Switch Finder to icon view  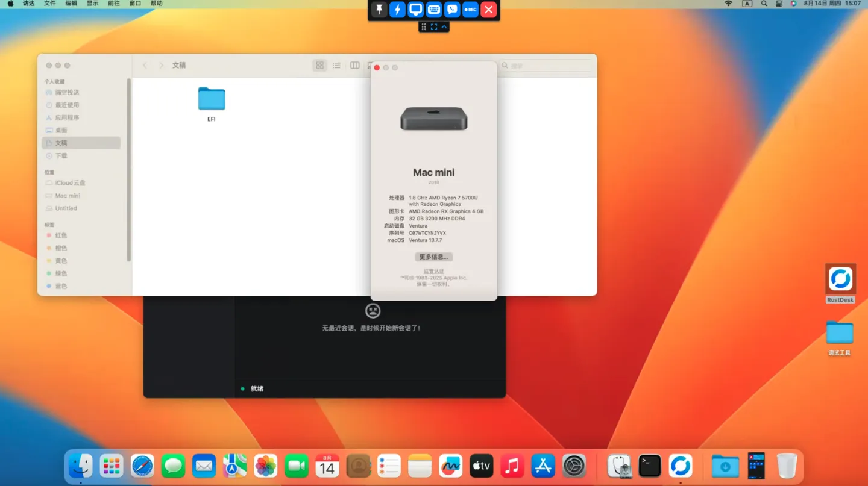click(x=320, y=65)
